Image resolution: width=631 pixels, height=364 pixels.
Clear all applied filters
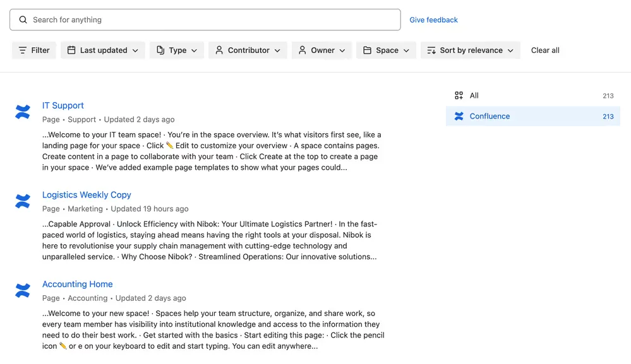click(545, 50)
